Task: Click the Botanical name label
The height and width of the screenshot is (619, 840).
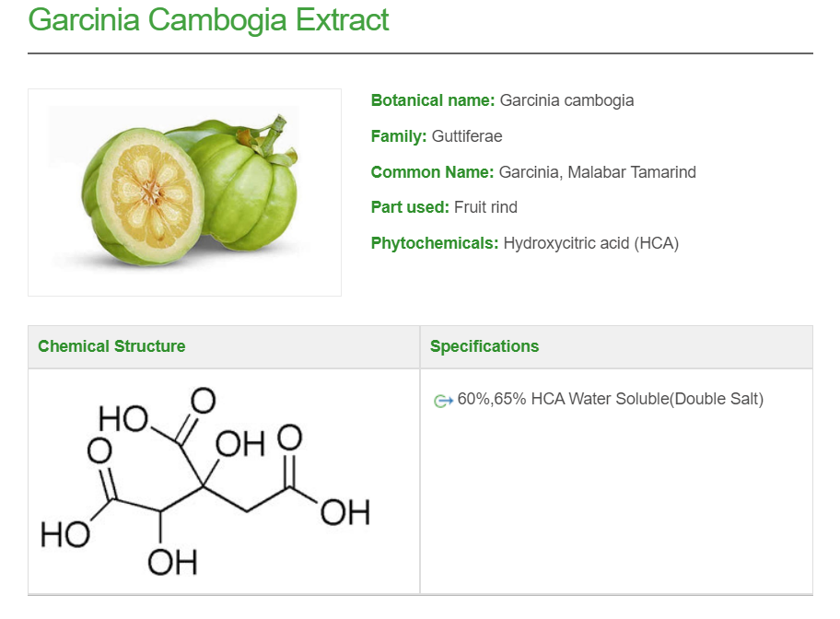Action: coord(433,100)
